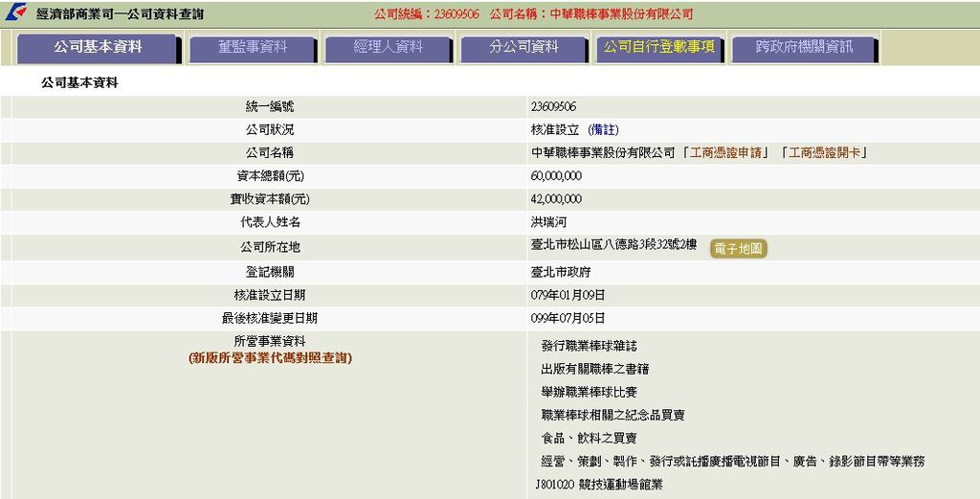Click the red header company name 中華職棒事業股份有限公司
Viewport: 980px width, 499px height.
click(621, 13)
